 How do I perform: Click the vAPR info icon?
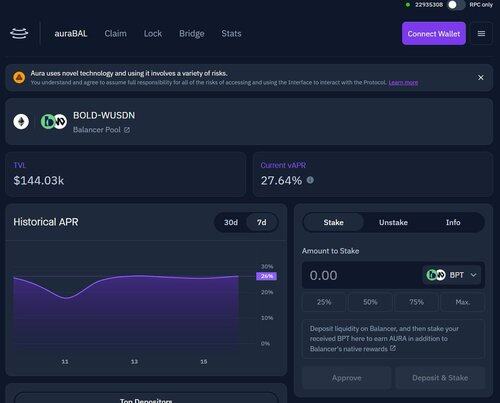click(x=310, y=180)
